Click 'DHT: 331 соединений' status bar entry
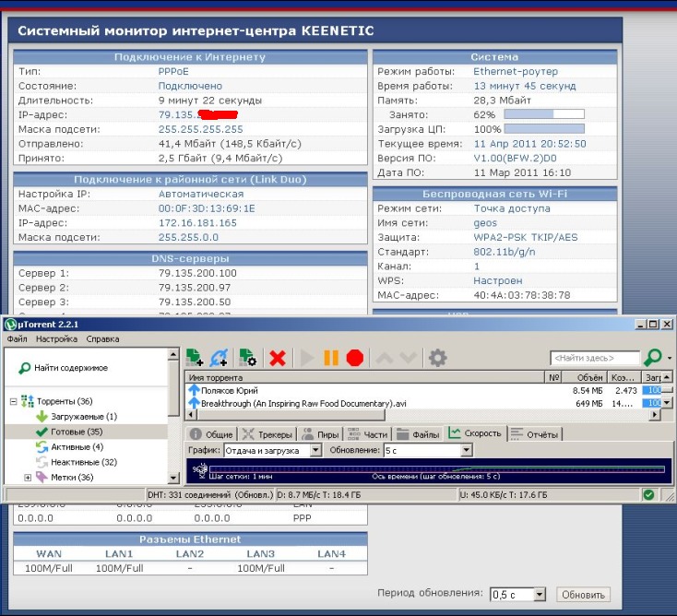The width and height of the screenshot is (677, 616). tap(210, 494)
